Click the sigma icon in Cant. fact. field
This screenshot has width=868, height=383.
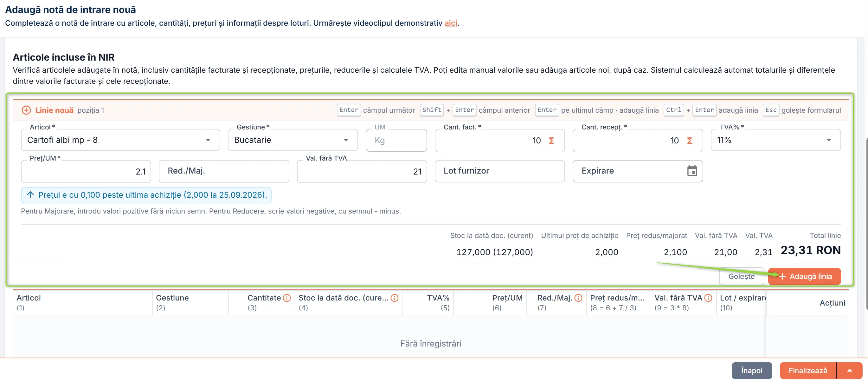click(x=551, y=140)
